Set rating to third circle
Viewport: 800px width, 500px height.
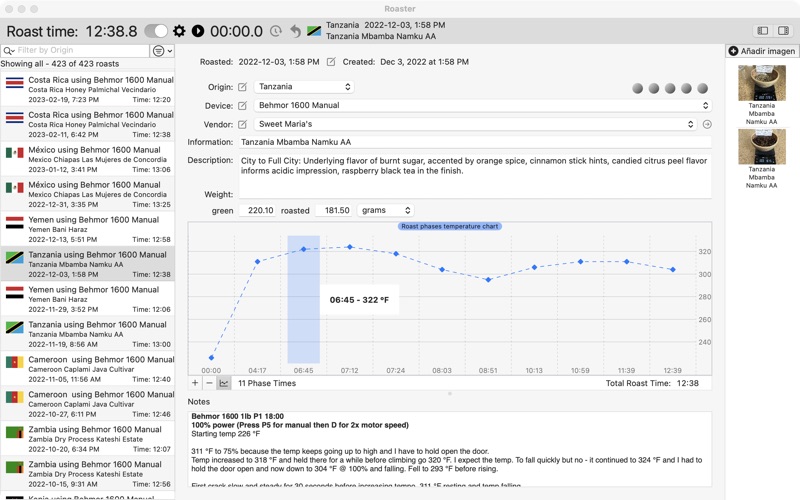670,88
